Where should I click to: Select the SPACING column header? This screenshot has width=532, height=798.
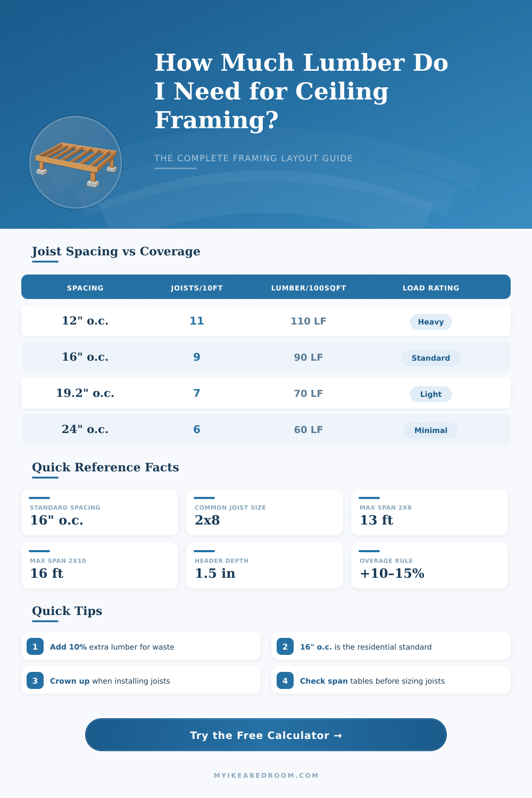pos(85,287)
